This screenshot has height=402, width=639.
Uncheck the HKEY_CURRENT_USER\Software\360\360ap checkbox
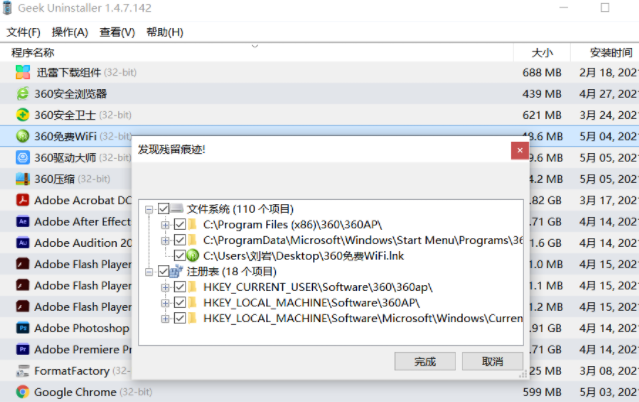click(180, 287)
